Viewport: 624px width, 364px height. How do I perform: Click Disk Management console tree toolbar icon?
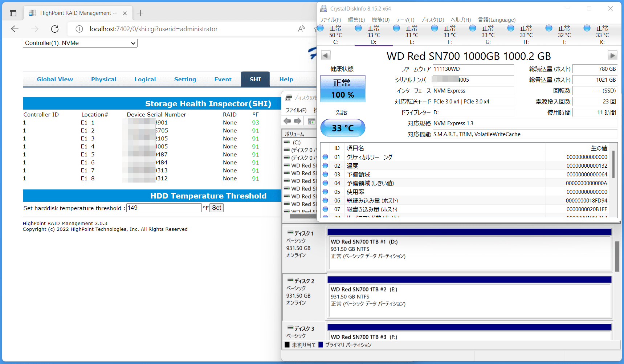(311, 121)
